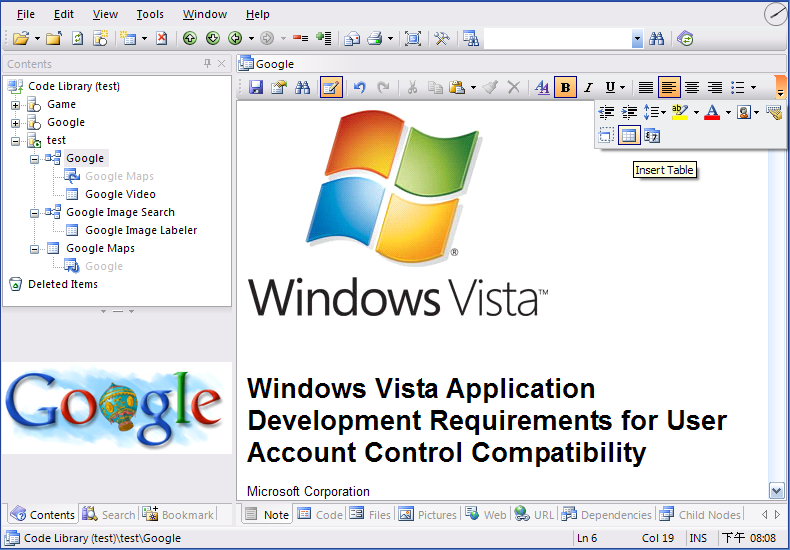Toggle center text alignment
This screenshot has height=550, width=790.
pyautogui.click(x=692, y=88)
